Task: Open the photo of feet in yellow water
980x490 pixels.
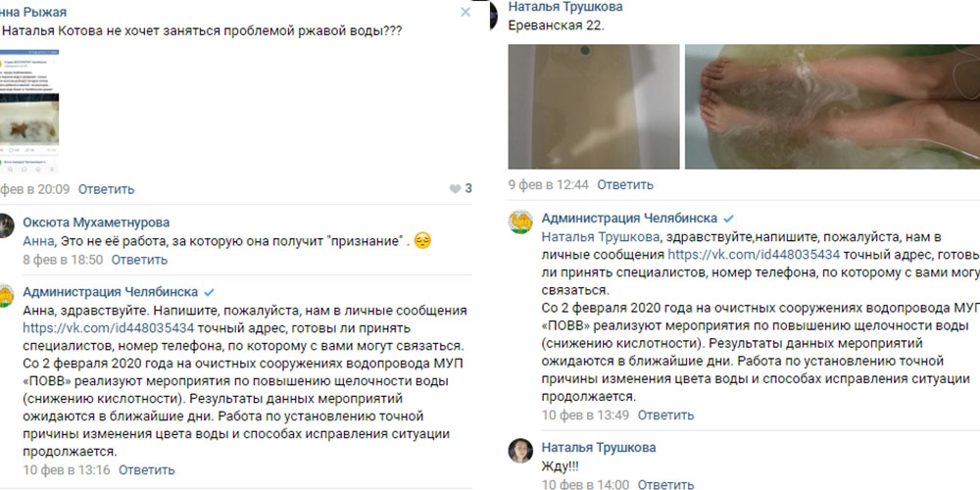Action: [832, 107]
